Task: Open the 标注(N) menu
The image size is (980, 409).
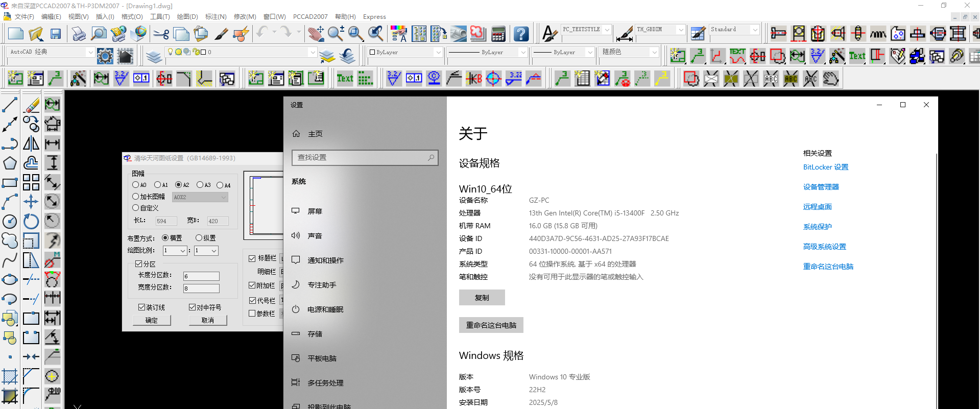Action: click(216, 17)
